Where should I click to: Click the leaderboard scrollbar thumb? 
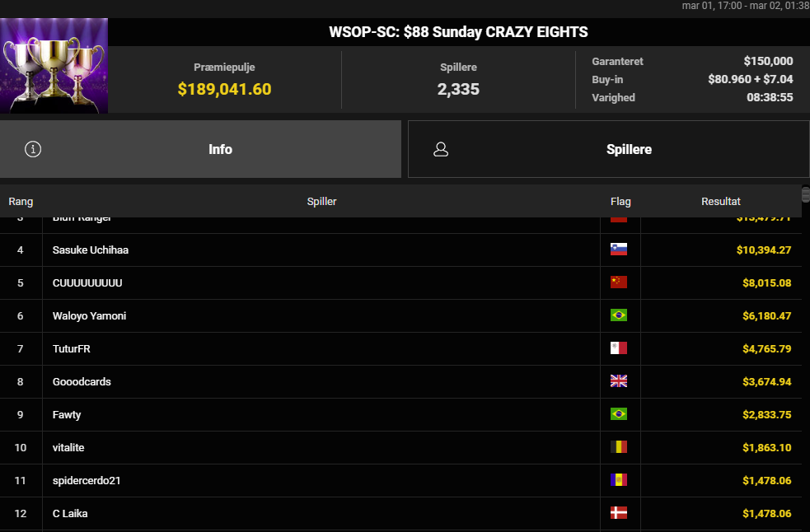pos(805,200)
